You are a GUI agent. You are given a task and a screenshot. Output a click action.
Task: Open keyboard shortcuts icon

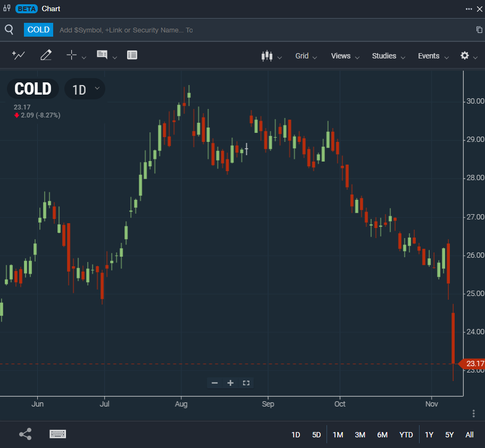[57, 434]
